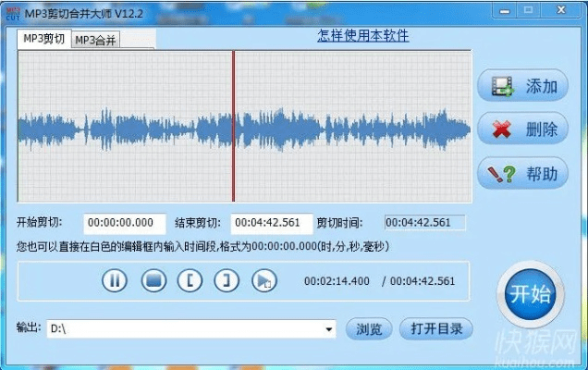Click the time format hint text line
Screen dimensions: 588x370
pos(202,247)
